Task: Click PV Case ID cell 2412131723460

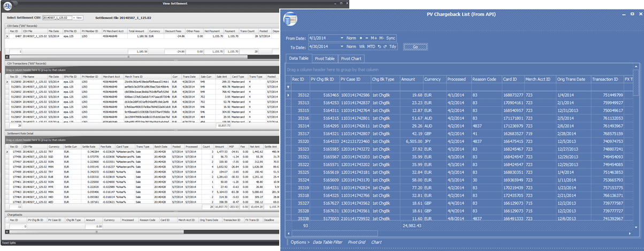Action: coord(355,140)
